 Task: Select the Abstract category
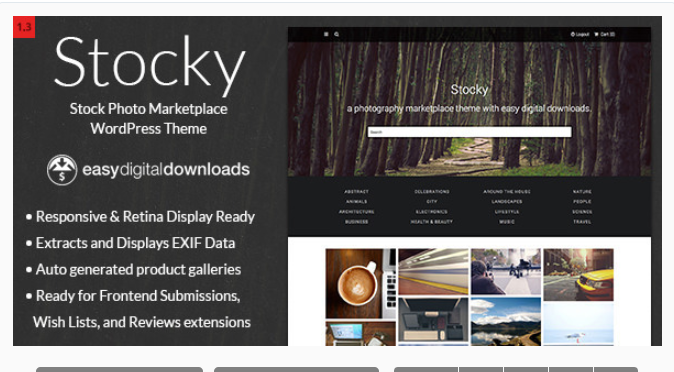coord(356,191)
